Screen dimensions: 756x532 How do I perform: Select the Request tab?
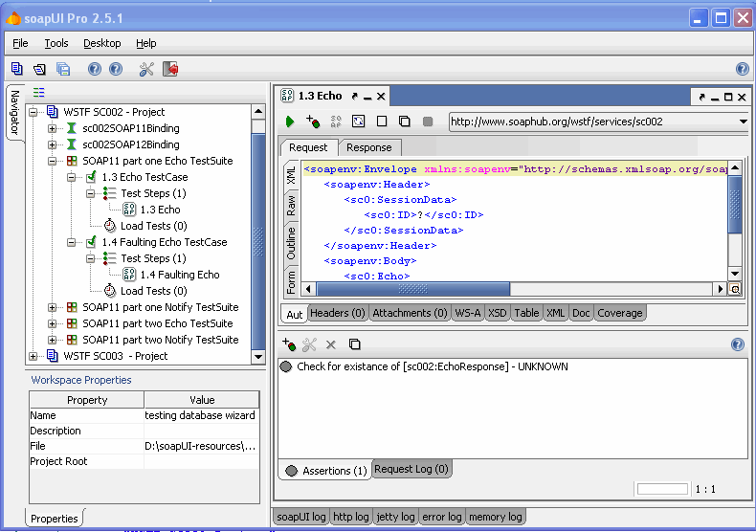pos(308,147)
